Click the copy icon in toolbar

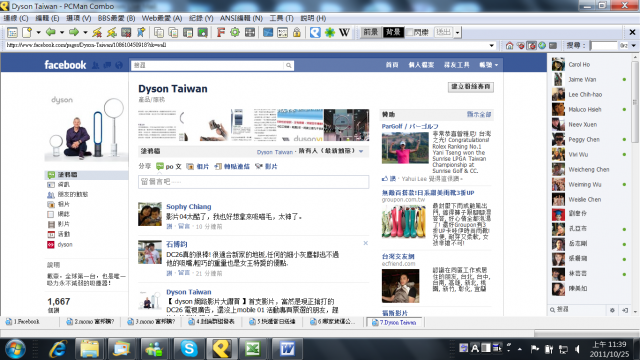tap(158, 32)
